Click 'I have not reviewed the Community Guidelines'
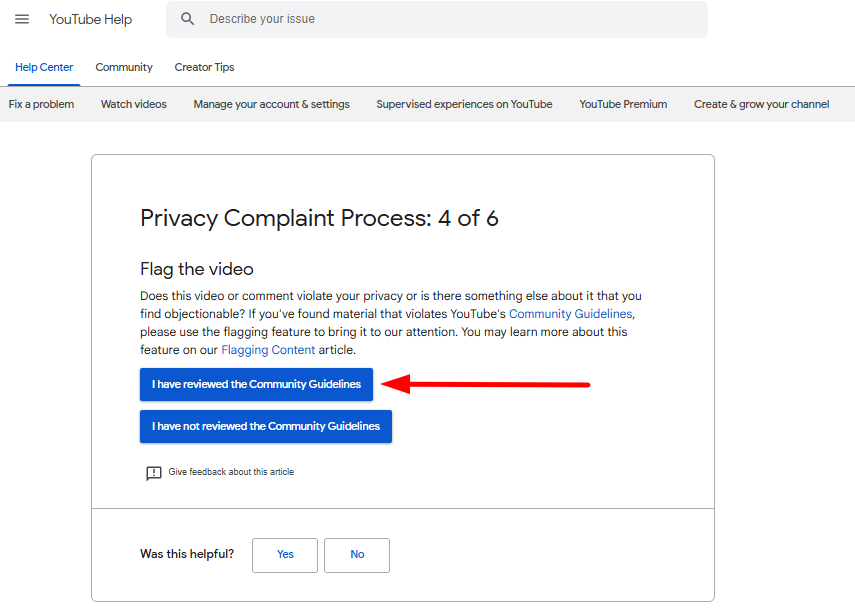Image resolution: width=855 pixels, height=613 pixels. coord(266,426)
